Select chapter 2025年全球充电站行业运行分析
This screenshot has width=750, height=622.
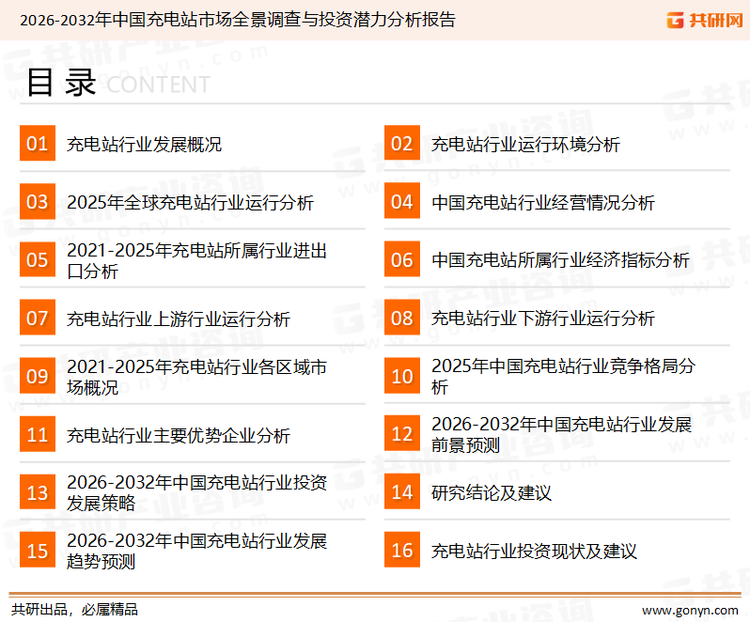190,202
